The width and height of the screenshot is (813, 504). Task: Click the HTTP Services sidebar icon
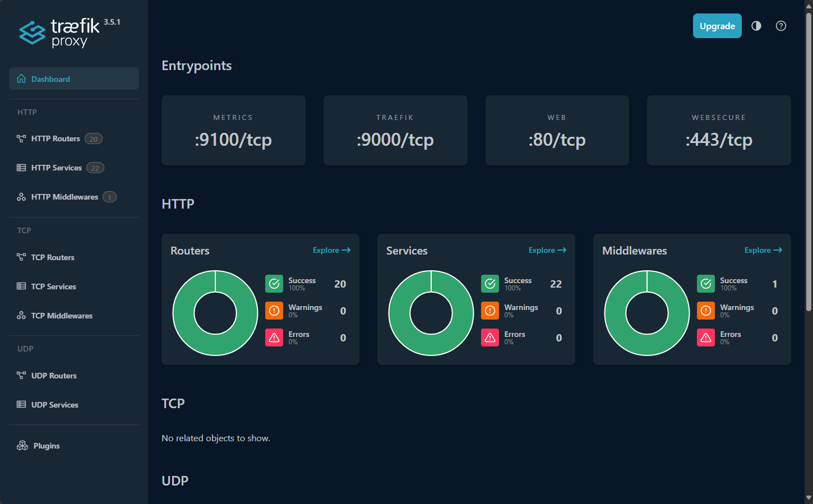(21, 168)
